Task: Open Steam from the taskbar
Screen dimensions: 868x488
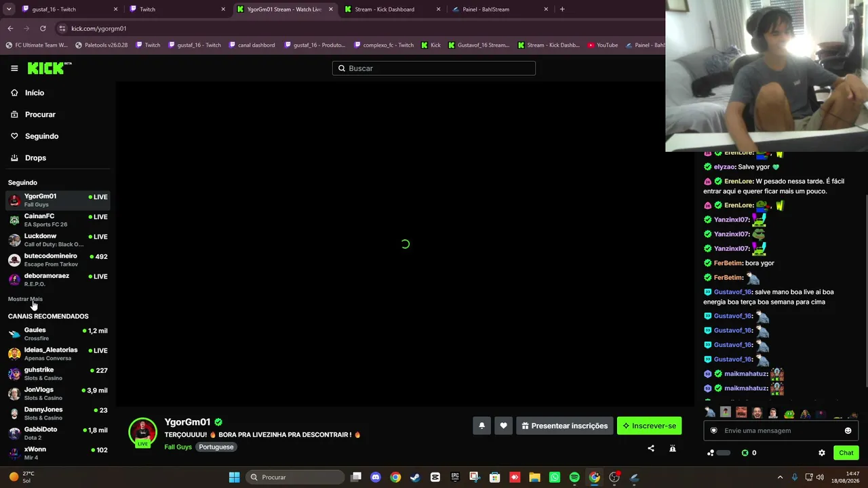Action: tap(415, 477)
